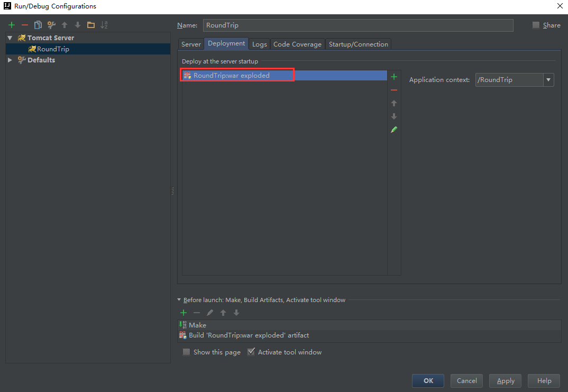568x392 pixels.
Task: Collapse the Before launch section
Action: point(179,299)
